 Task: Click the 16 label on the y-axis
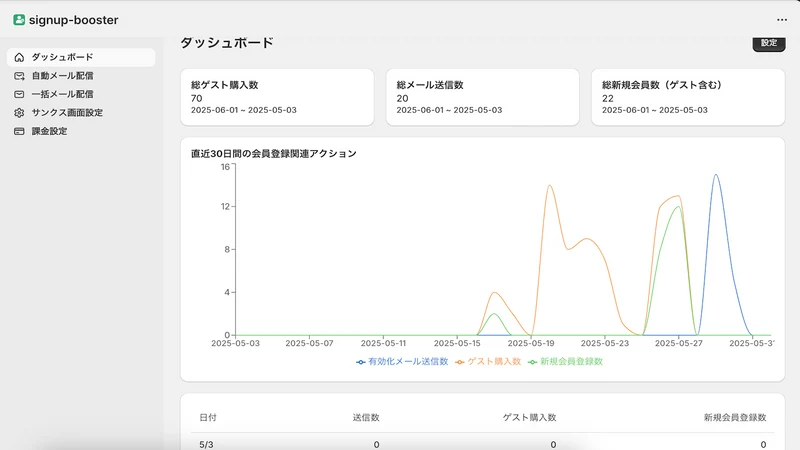(226, 167)
